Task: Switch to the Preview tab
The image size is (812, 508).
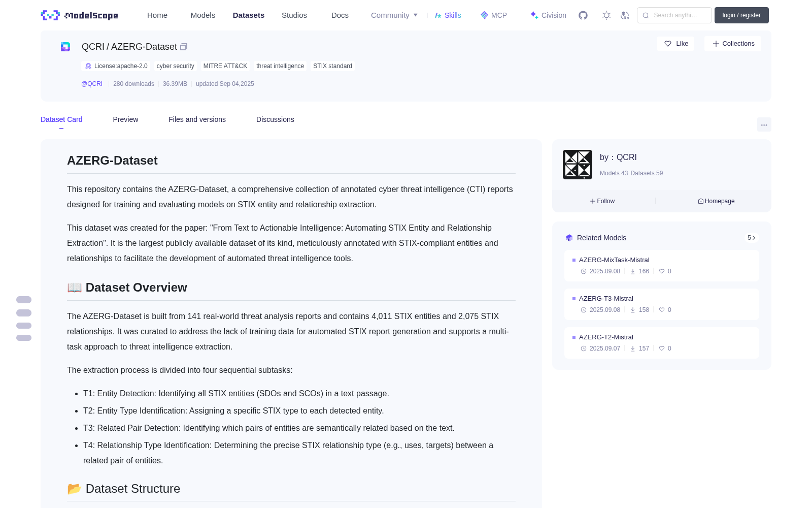Action: coord(125,119)
